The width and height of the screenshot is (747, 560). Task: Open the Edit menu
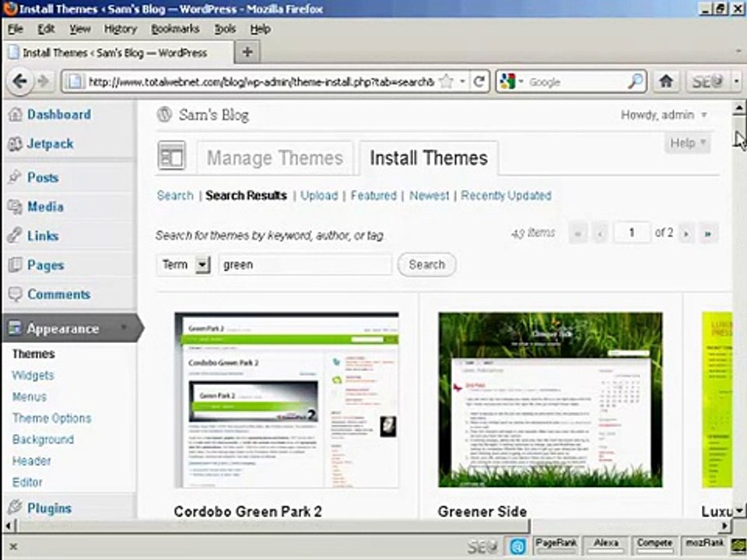click(46, 29)
